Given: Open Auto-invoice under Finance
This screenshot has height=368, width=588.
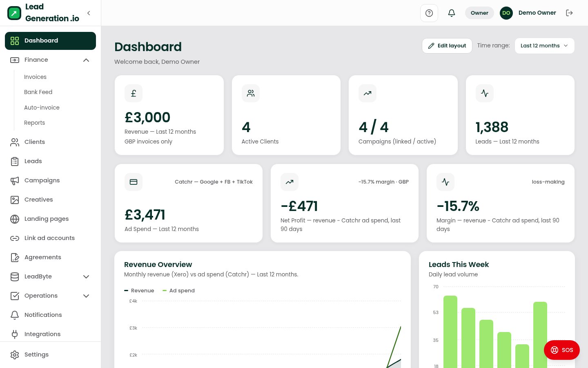Looking at the screenshot, I should pyautogui.click(x=42, y=108).
